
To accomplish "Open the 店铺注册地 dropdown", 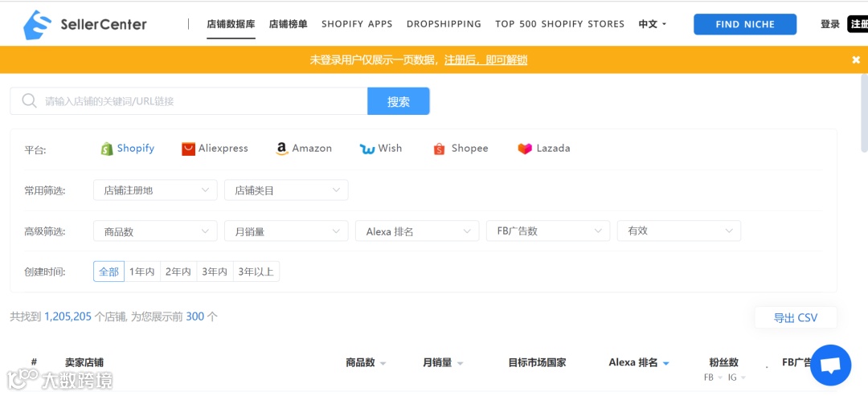I will (x=155, y=190).
